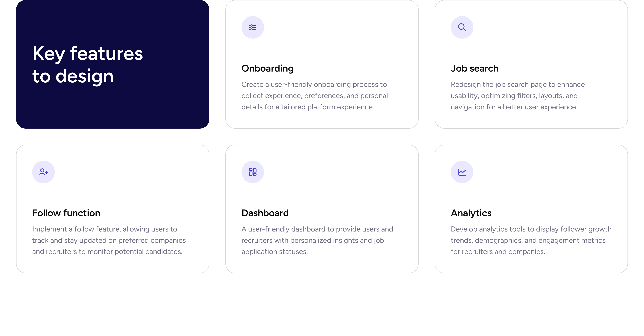Click the Job search magnifier icon
This screenshot has width=644, height=336.
click(x=462, y=27)
